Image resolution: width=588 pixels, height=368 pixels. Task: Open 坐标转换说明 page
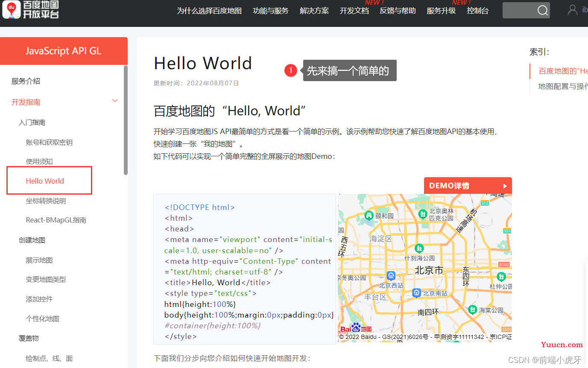tap(46, 201)
